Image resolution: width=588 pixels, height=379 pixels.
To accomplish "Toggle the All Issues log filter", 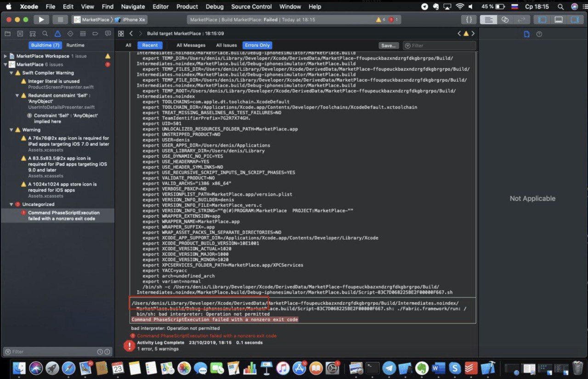I will 226,45.
